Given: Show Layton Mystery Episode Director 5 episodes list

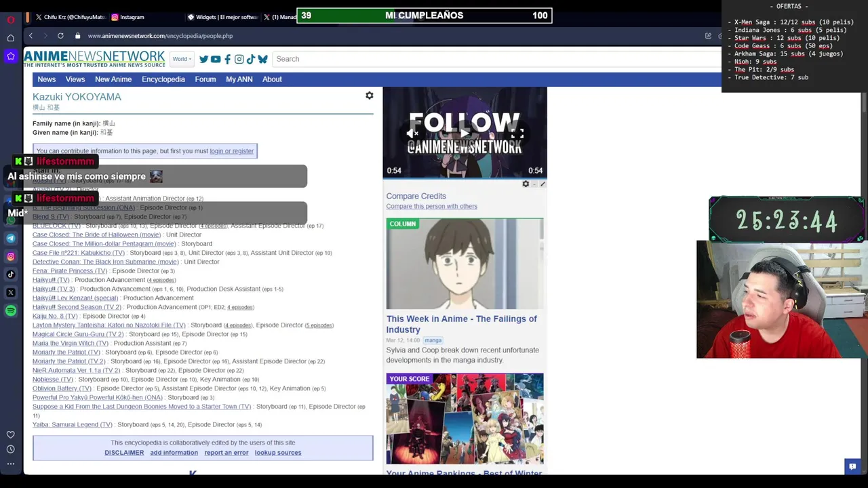Looking at the screenshot, I should click(319, 325).
